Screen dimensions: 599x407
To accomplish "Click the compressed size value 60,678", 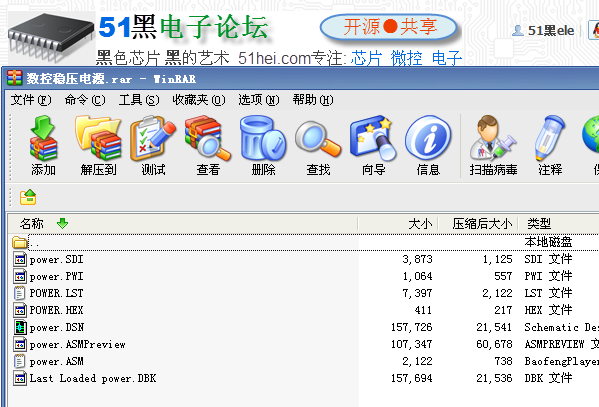I will [x=494, y=344].
